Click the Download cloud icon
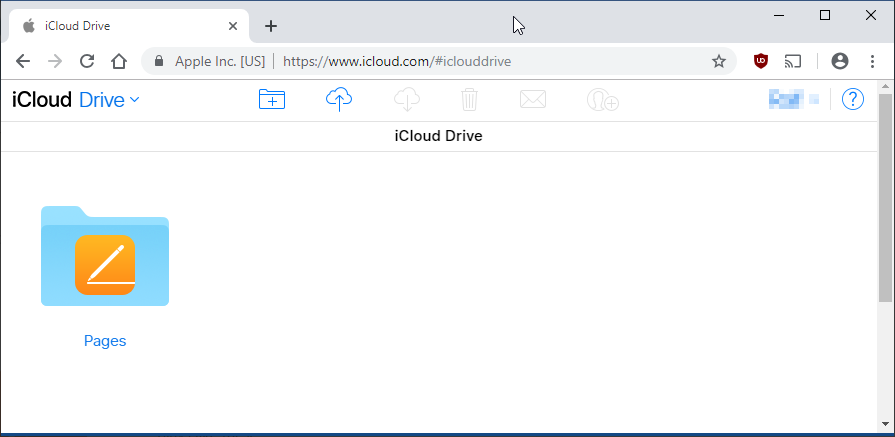This screenshot has height=437, width=895. click(x=407, y=100)
